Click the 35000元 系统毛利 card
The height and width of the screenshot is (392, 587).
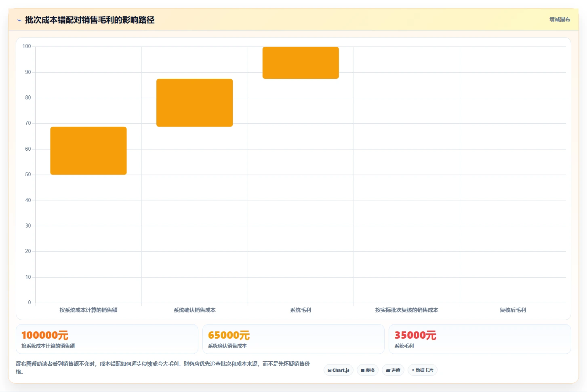click(x=480, y=339)
